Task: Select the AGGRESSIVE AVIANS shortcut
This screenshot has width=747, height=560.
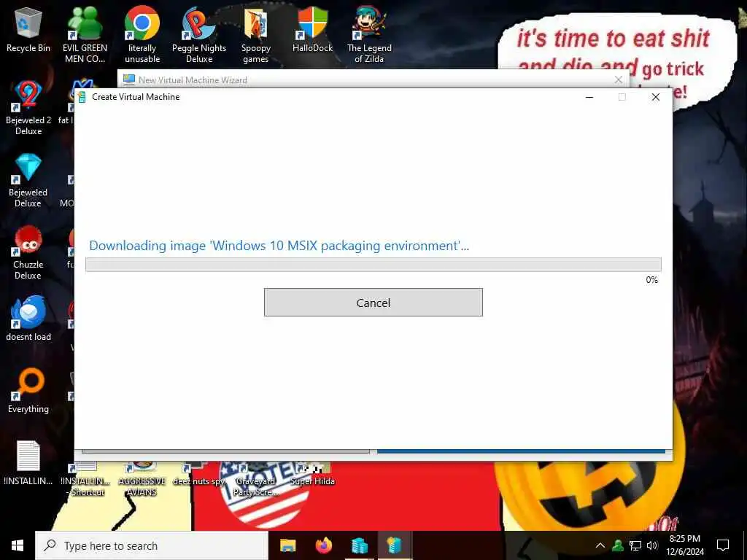Action: [x=142, y=478]
